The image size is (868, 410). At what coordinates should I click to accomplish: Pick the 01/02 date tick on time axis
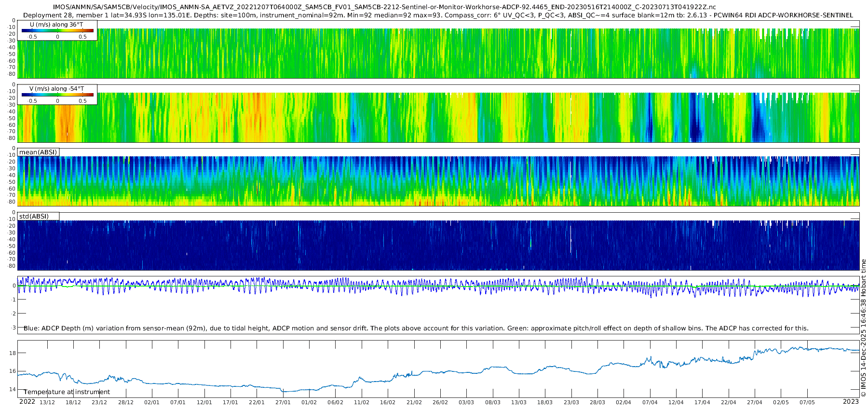(309, 402)
